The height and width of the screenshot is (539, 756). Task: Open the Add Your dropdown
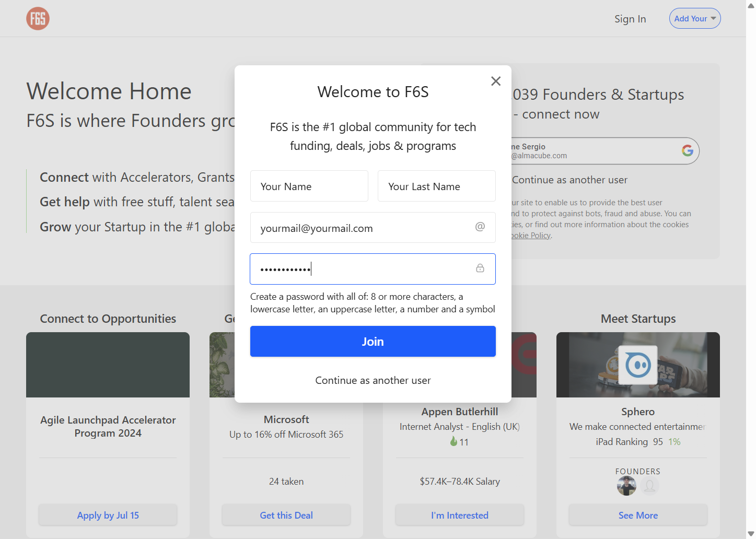[x=695, y=19]
